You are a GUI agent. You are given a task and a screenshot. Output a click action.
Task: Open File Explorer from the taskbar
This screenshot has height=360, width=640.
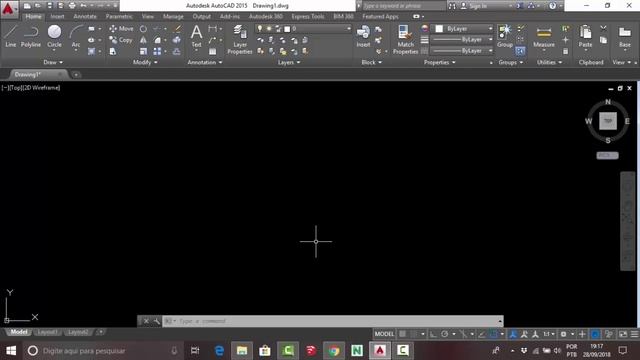242,351
